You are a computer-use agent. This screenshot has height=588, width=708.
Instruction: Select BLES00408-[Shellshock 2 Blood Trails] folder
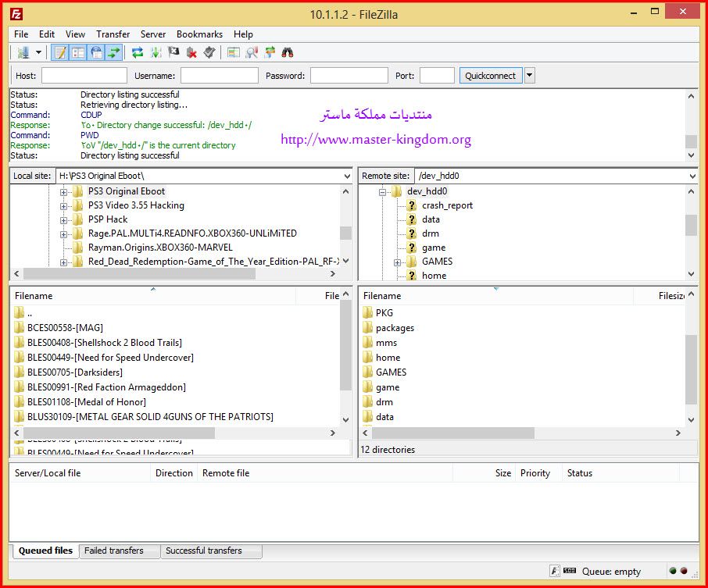point(105,343)
